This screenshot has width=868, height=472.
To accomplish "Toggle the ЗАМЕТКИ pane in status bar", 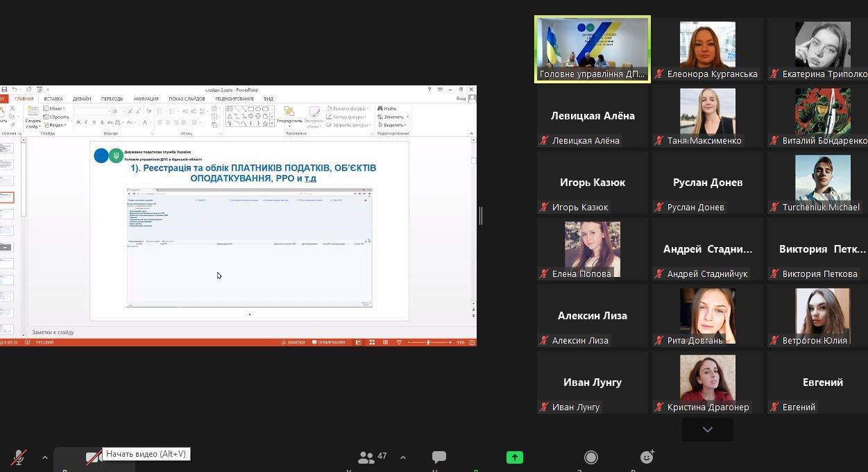I will (x=293, y=342).
